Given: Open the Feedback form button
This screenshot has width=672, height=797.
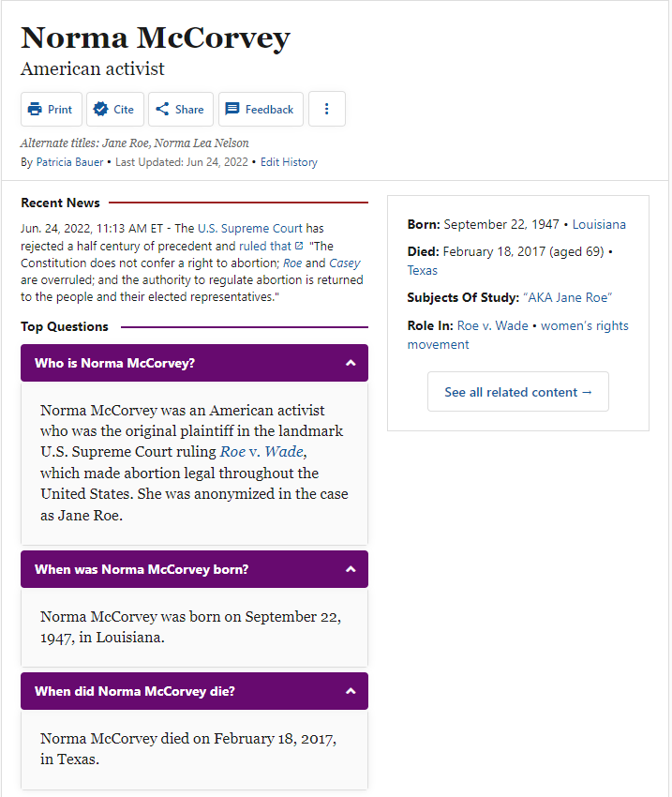Looking at the screenshot, I should tap(261, 110).
